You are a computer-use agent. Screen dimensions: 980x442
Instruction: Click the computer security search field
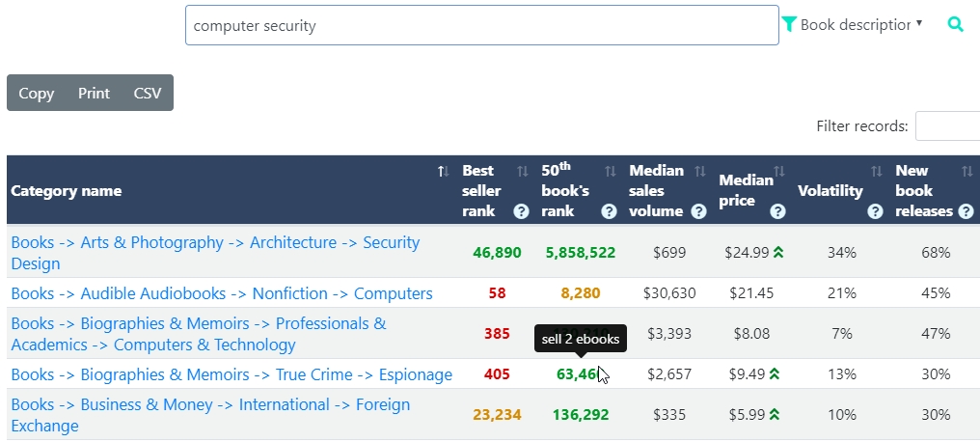[481, 26]
